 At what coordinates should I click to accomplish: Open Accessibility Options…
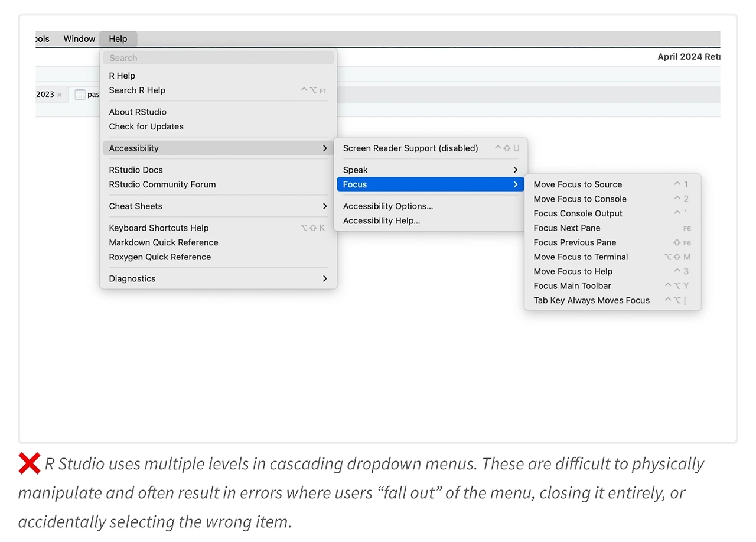pyautogui.click(x=431, y=206)
